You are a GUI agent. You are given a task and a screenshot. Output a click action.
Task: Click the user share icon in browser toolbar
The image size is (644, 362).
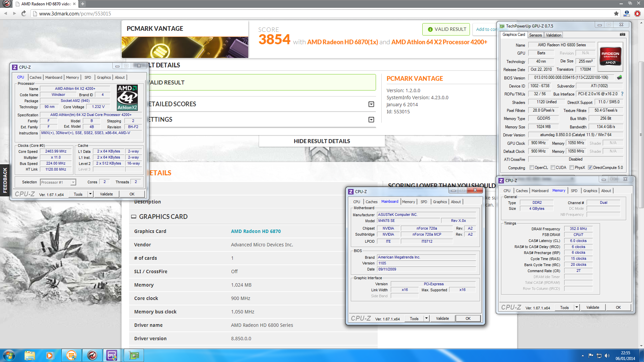click(627, 13)
